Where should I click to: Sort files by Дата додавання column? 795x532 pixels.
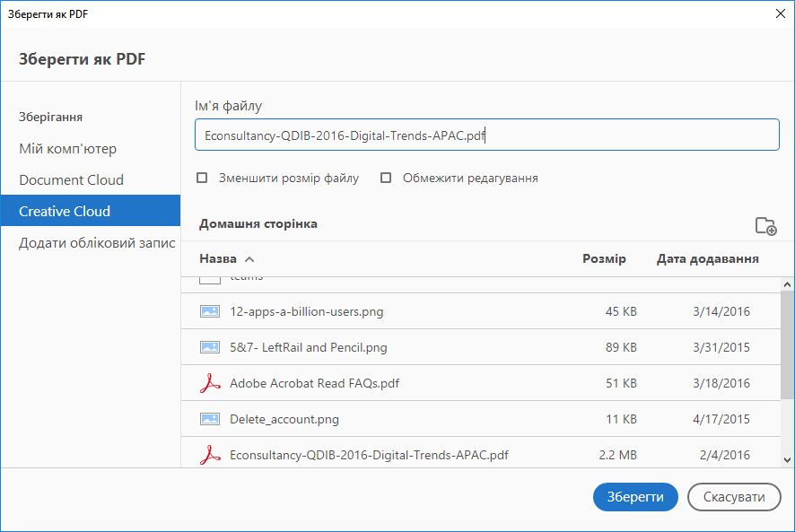[707, 258]
